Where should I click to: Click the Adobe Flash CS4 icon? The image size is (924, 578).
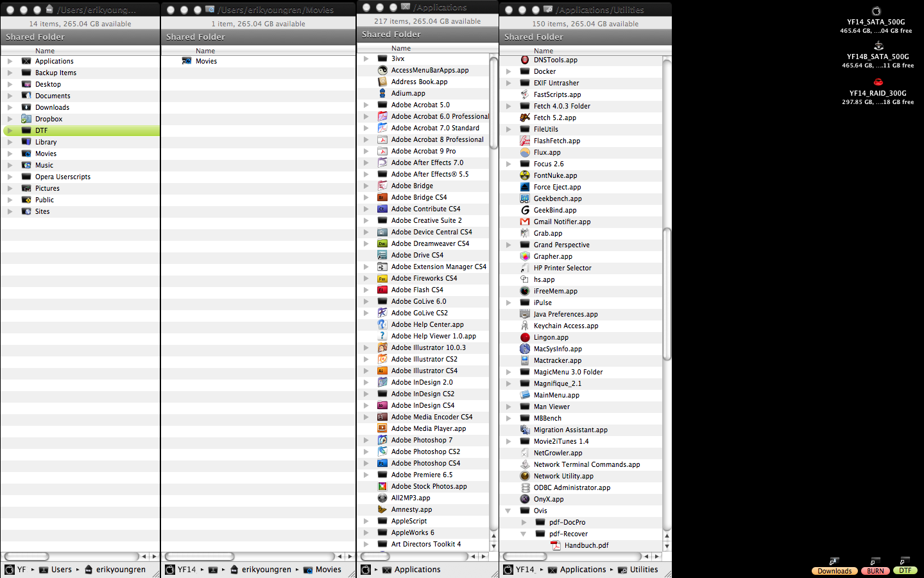tap(382, 290)
